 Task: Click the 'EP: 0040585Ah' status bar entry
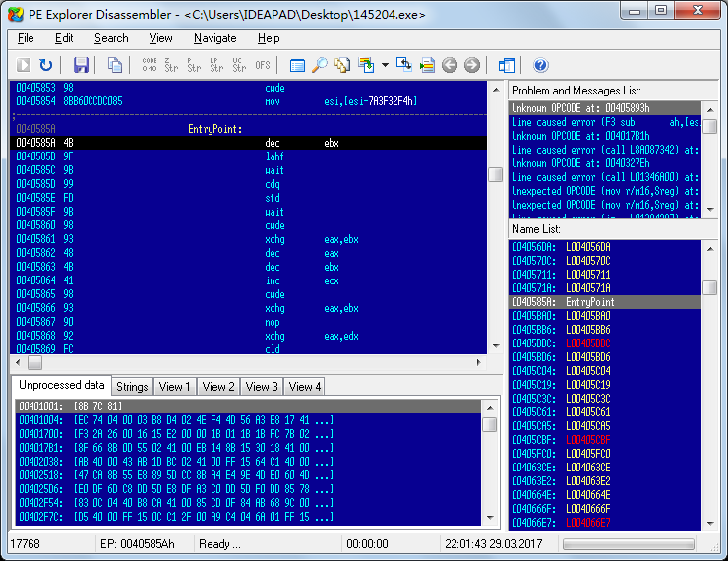[138, 544]
